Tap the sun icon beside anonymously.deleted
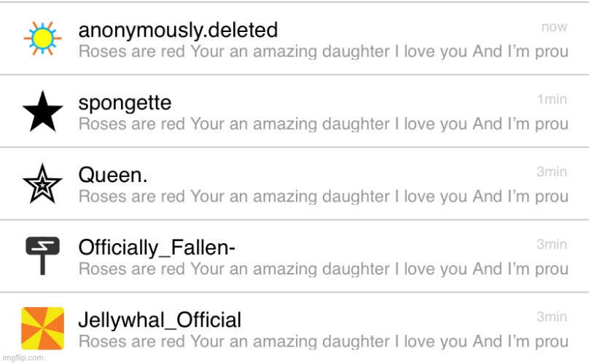 coord(42,38)
